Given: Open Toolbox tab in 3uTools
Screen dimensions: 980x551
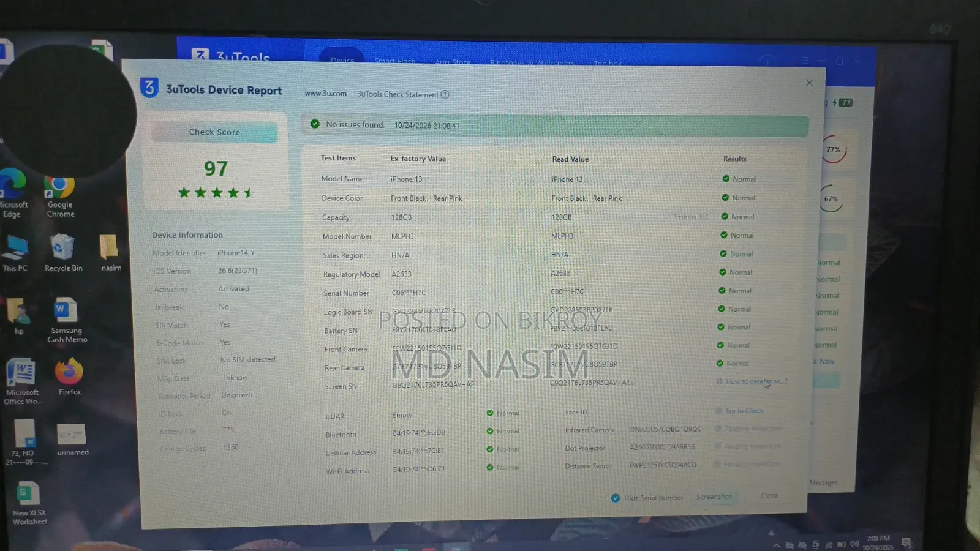Looking at the screenshot, I should point(607,63).
